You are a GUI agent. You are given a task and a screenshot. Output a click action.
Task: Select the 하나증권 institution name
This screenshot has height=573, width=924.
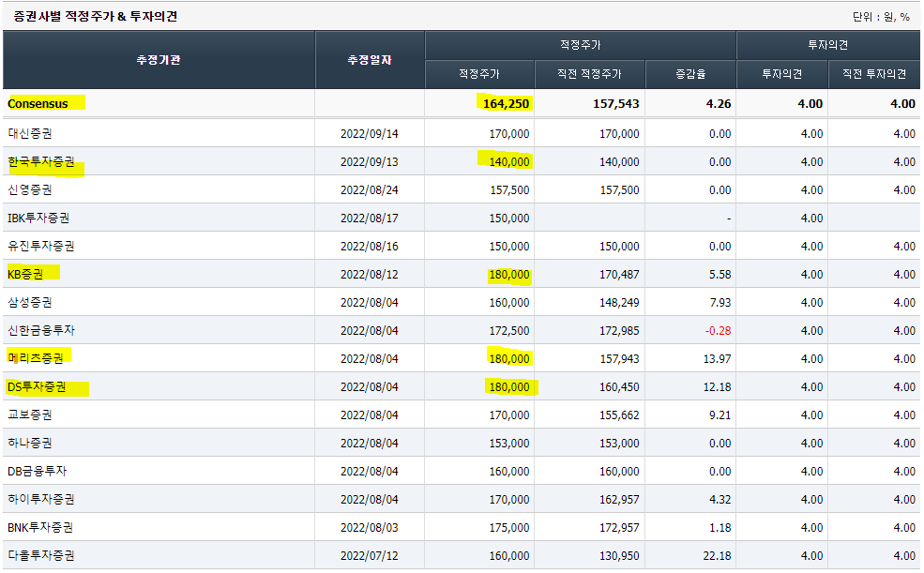[29, 443]
